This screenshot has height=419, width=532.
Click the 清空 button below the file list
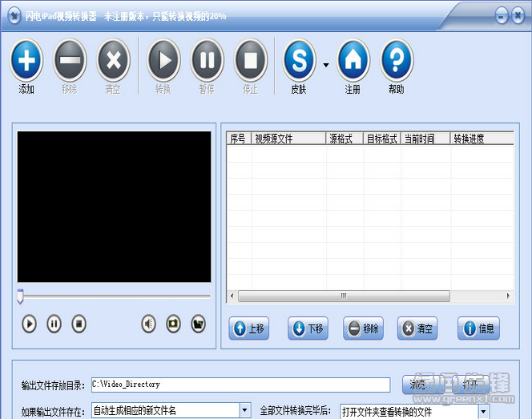417,328
